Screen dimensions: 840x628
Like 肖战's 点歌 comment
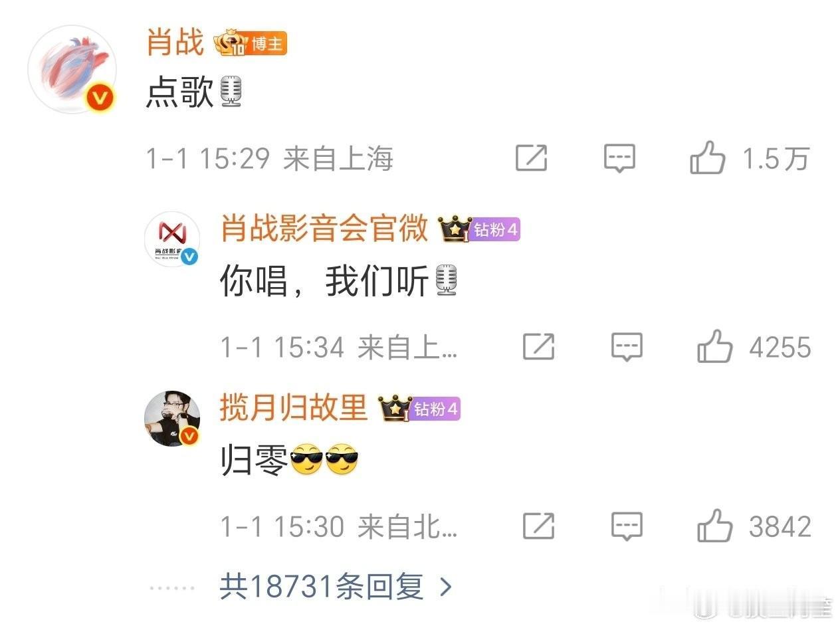(x=707, y=159)
